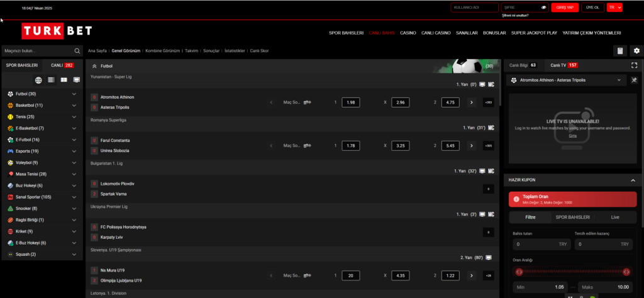
Task: Switch to the Canlı Bilgi tab
Action: point(523,65)
